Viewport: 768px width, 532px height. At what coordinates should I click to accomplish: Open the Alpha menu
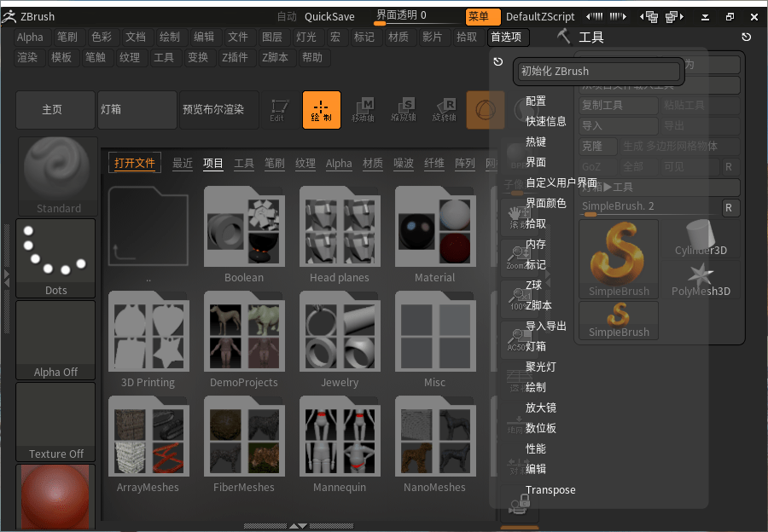31,38
